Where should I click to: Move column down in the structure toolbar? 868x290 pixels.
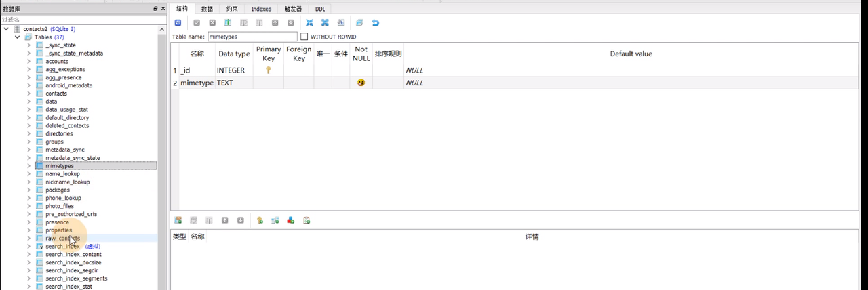pos(290,22)
